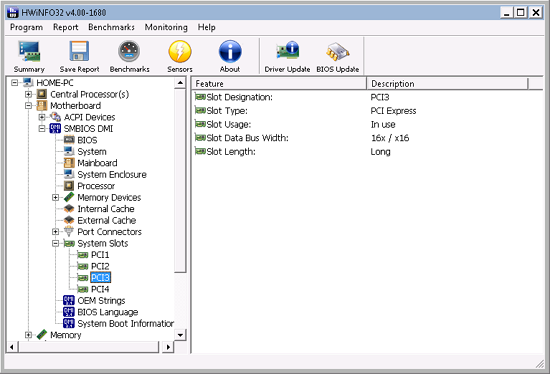Click the Internal Cache icon

(69, 209)
